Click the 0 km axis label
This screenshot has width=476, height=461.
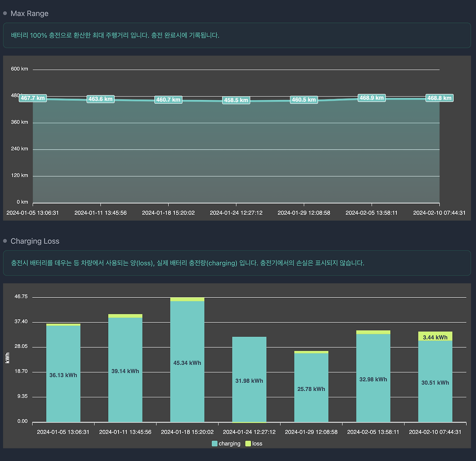tap(22, 202)
